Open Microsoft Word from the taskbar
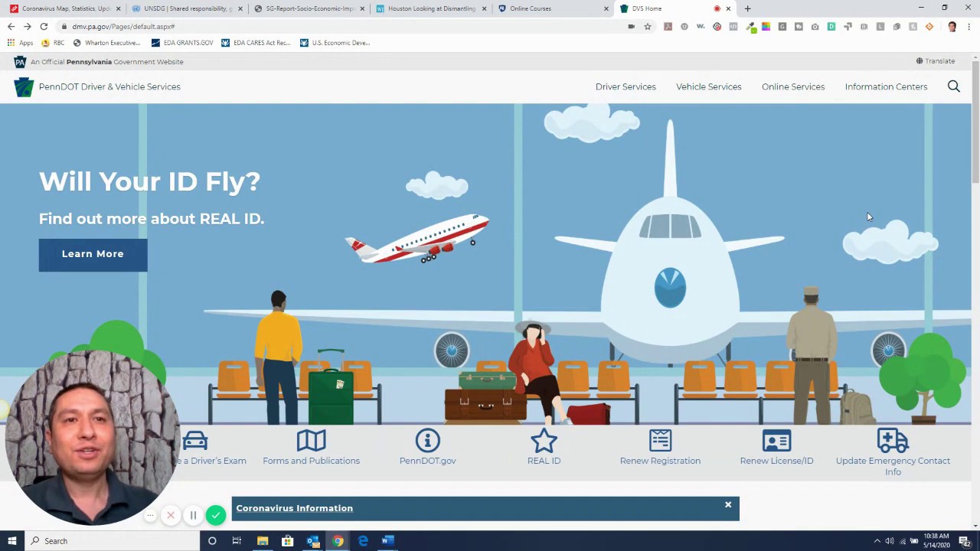This screenshot has width=980, height=551. [387, 541]
